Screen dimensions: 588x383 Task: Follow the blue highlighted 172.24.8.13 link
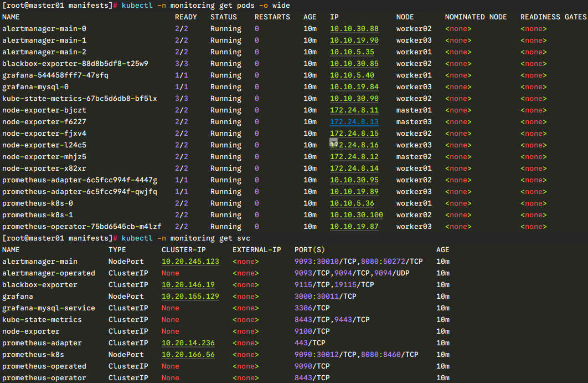click(354, 122)
